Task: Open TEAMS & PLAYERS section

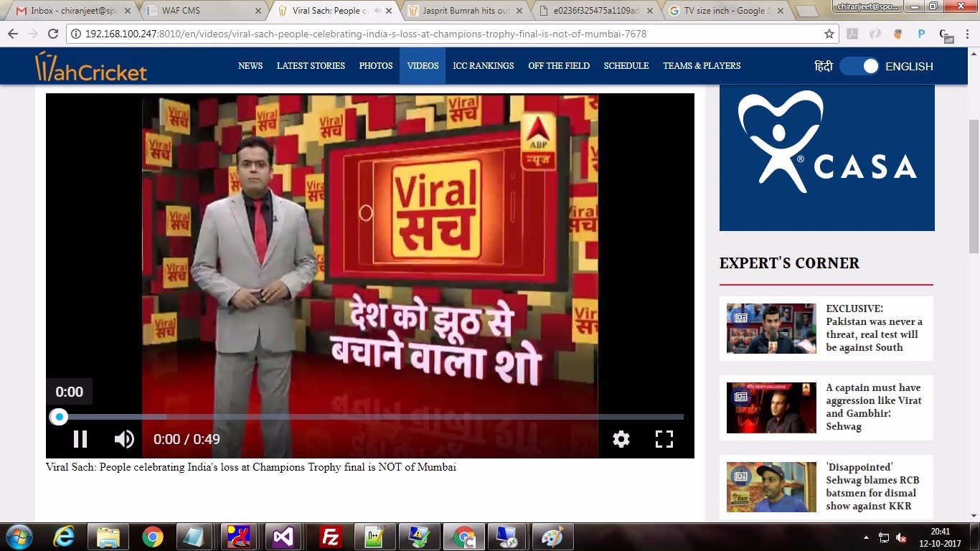Action: (702, 65)
